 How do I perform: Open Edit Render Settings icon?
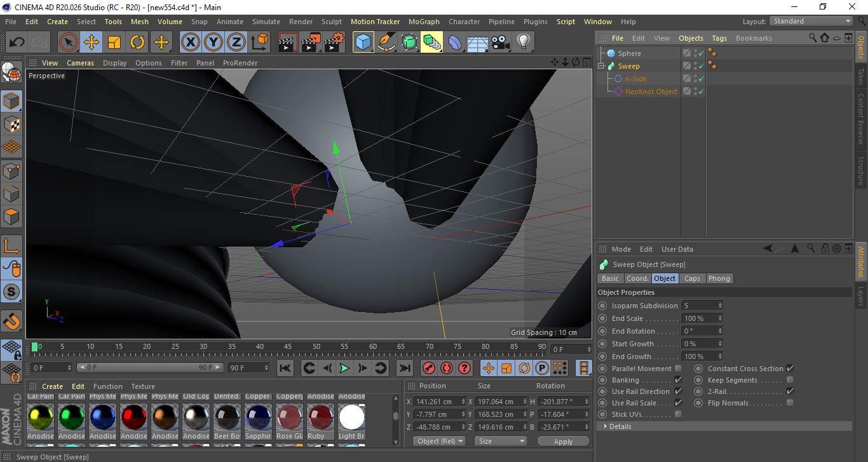click(334, 43)
